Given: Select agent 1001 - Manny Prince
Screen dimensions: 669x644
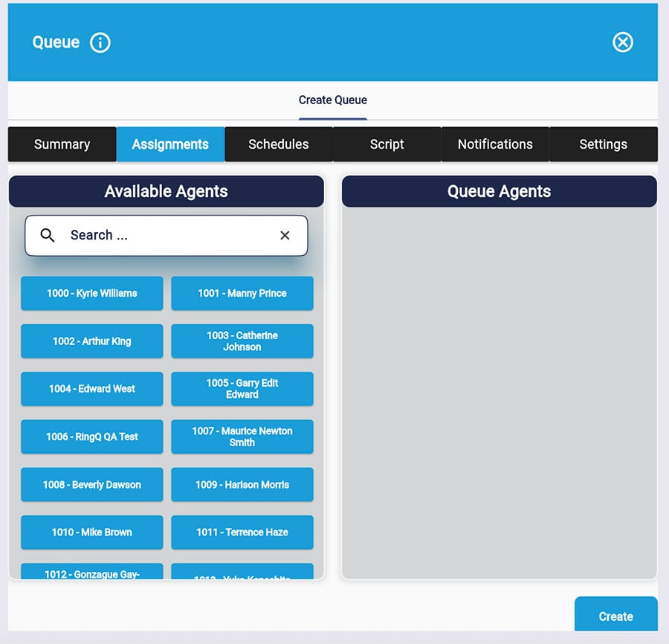Looking at the screenshot, I should pyautogui.click(x=242, y=293).
